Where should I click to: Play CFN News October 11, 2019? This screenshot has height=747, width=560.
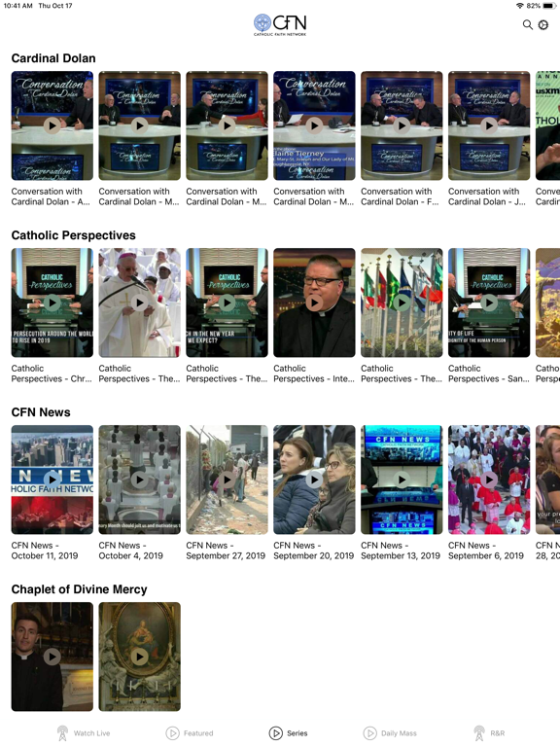52,480
